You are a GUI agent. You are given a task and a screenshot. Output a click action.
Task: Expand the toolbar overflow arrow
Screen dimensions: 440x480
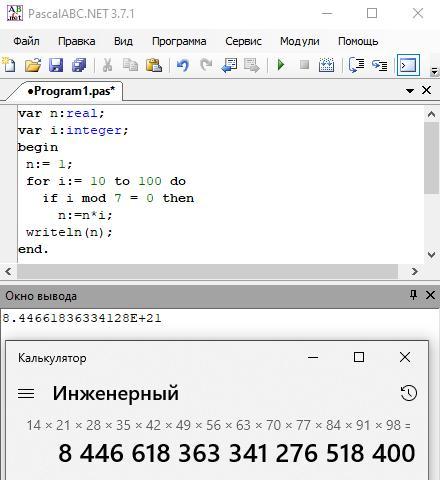[x=434, y=71]
